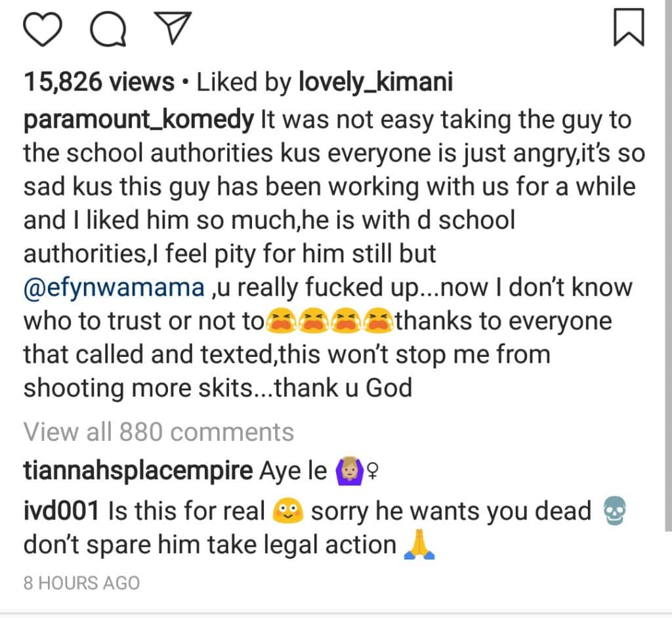The width and height of the screenshot is (672, 618).
Task: Visit the paramount_komedy profile
Action: (x=138, y=120)
